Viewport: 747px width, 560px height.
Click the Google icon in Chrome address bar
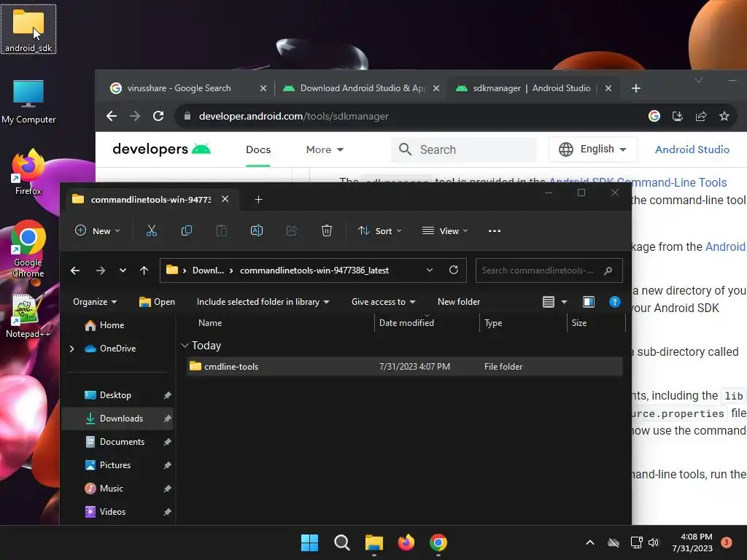click(654, 116)
